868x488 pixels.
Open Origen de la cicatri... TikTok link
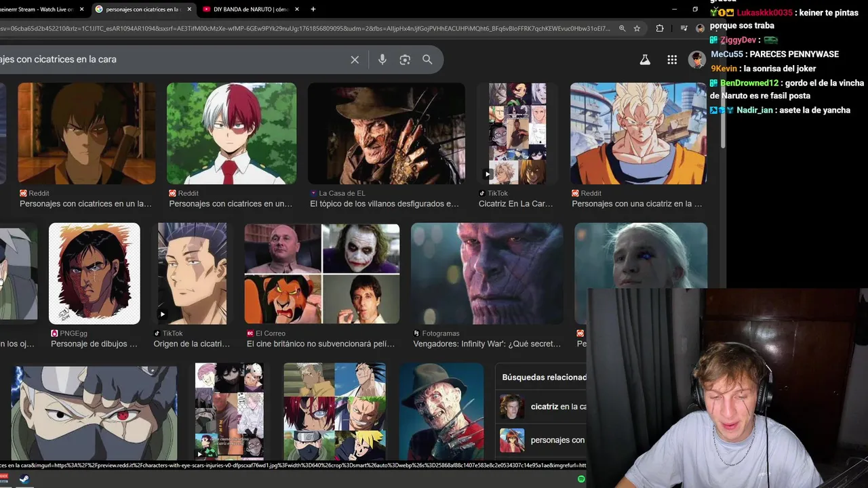[192, 344]
